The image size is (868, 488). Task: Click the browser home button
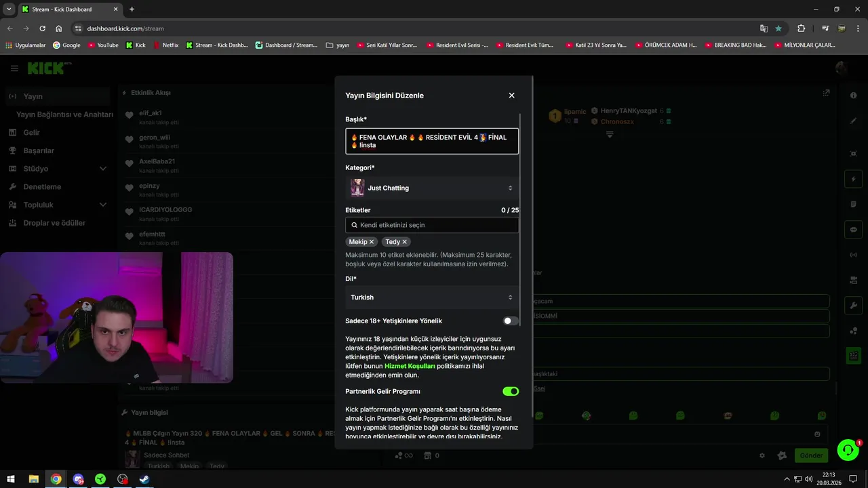[x=59, y=28]
